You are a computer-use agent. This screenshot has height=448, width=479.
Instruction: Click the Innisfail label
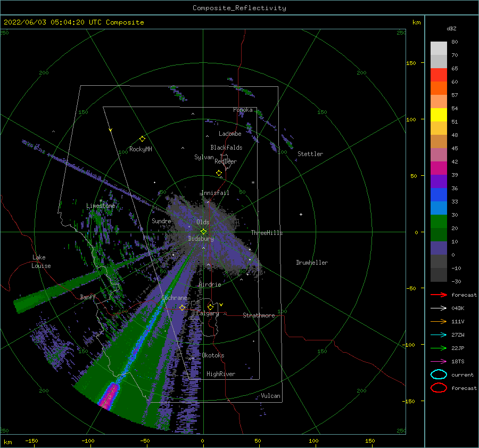pyautogui.click(x=215, y=193)
